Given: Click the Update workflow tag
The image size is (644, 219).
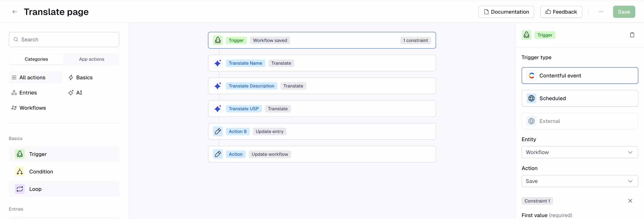Looking at the screenshot, I should click(x=270, y=154).
